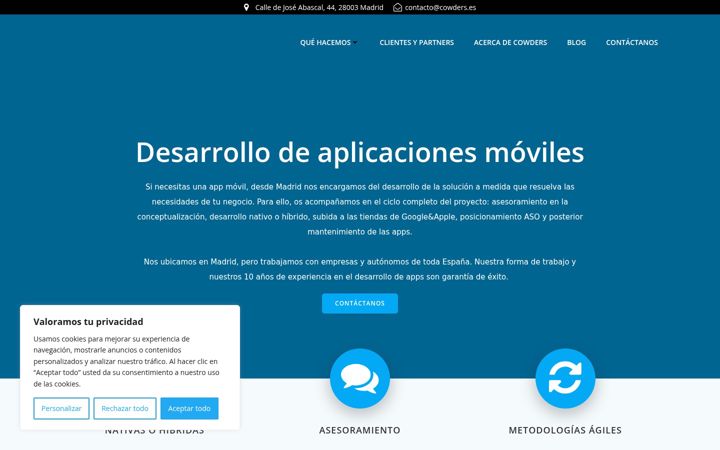
Task: Open Clientes y Partners page
Action: [x=416, y=42]
